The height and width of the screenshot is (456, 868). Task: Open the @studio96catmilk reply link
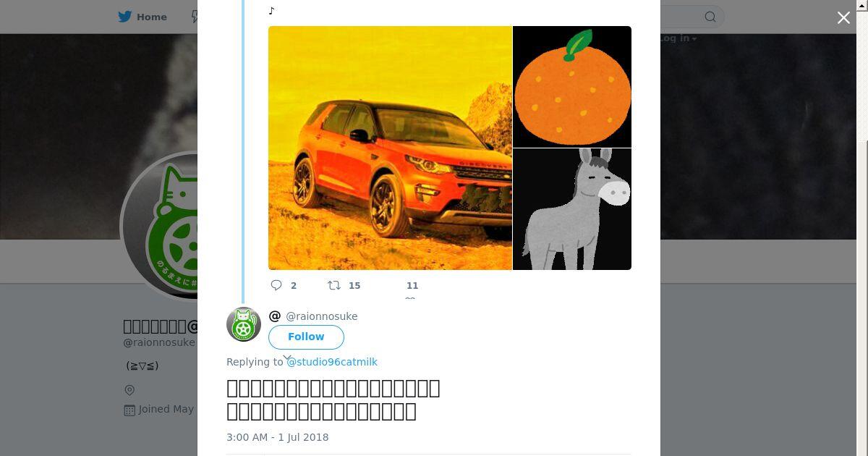[332, 362]
